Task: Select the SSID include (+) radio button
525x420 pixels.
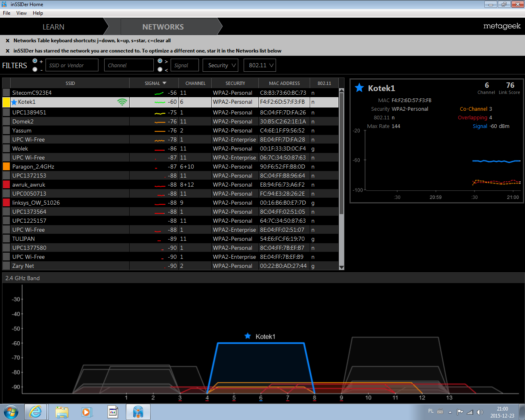Action: (35, 61)
